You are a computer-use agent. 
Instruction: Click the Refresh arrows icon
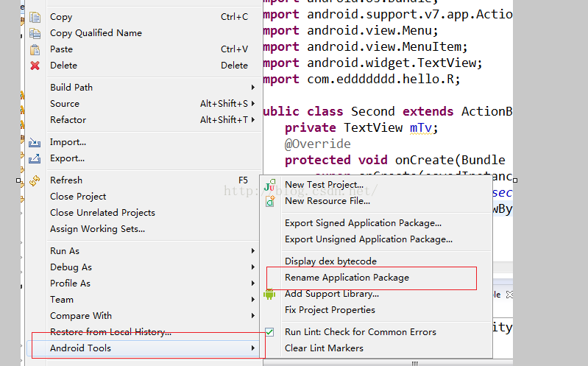(x=35, y=180)
